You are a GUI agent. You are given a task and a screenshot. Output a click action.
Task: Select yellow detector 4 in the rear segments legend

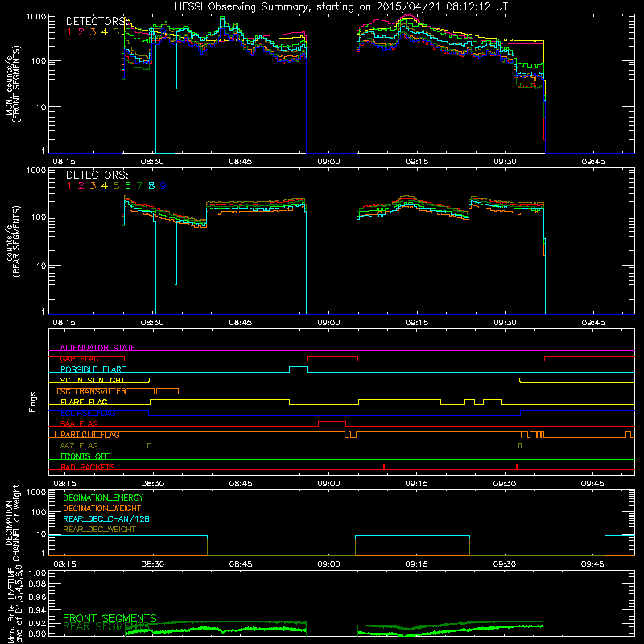click(x=105, y=186)
